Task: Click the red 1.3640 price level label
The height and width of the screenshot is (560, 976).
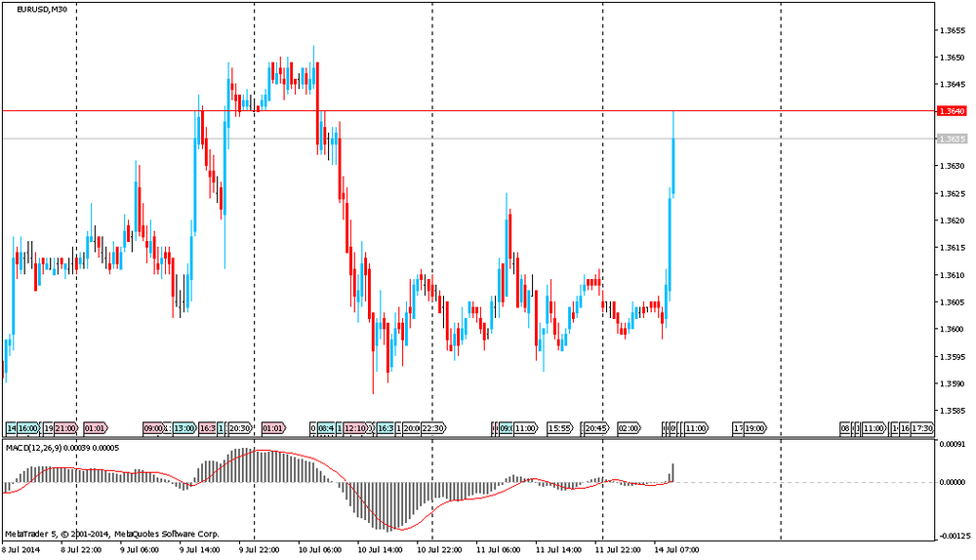Action: point(951,111)
